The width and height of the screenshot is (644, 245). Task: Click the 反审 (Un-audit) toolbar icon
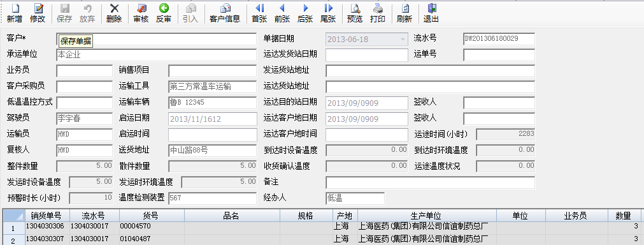pyautogui.click(x=164, y=13)
